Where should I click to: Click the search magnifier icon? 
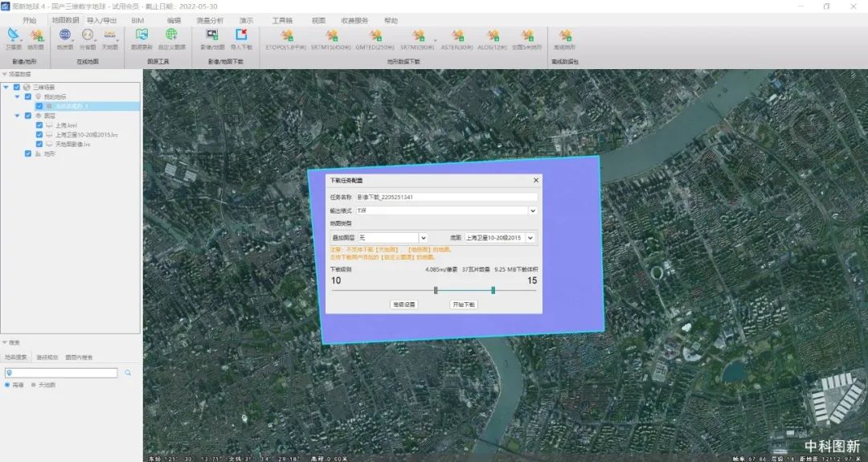pos(128,373)
